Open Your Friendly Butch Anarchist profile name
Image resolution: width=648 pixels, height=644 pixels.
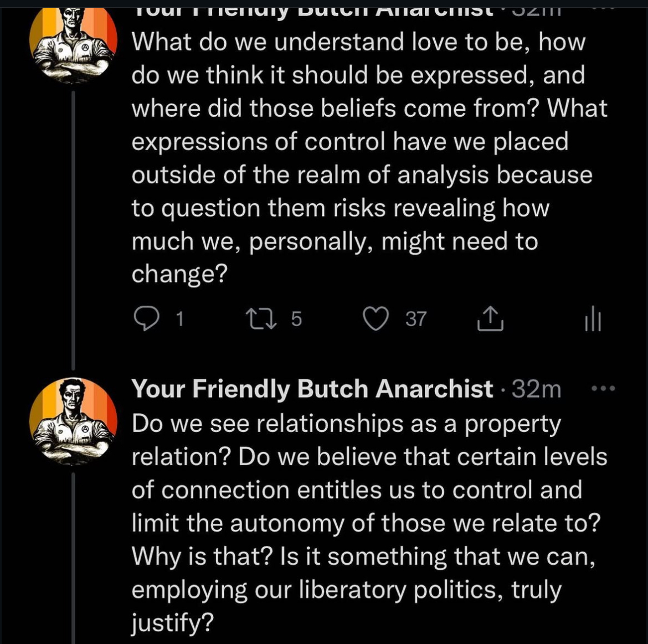[312, 389]
